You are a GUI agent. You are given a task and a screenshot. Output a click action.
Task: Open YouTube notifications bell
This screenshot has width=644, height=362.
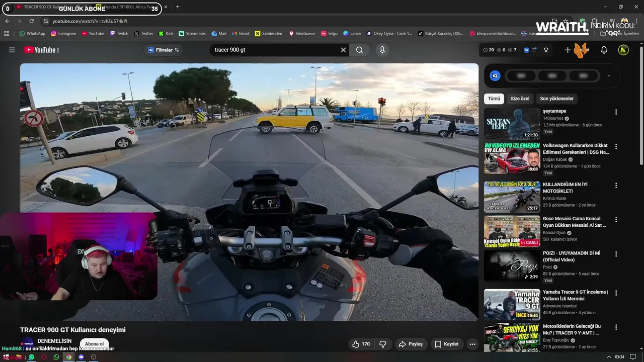click(604, 50)
